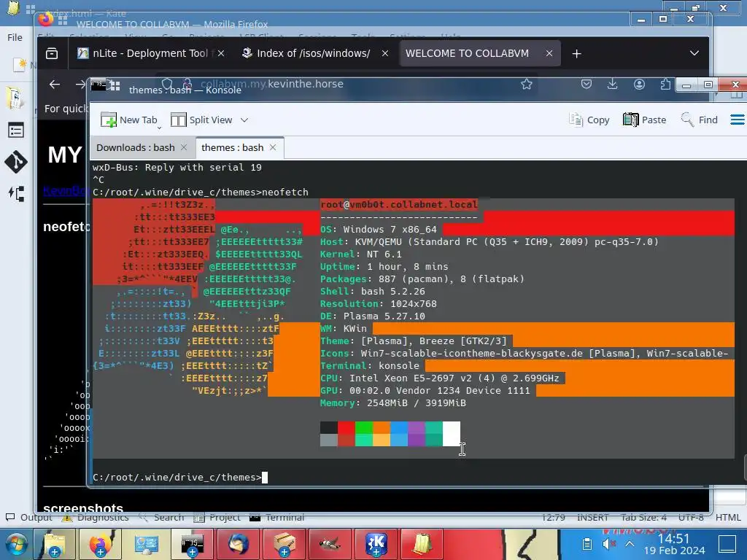The height and width of the screenshot is (560, 747).
Task: Click the Konsole terminal prompt line
Action: [x=180, y=477]
